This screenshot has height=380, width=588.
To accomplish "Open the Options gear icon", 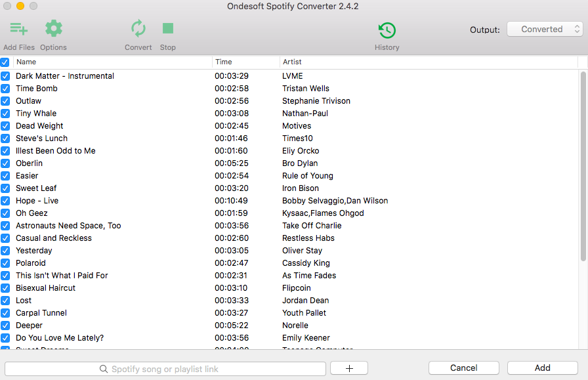I will click(54, 28).
